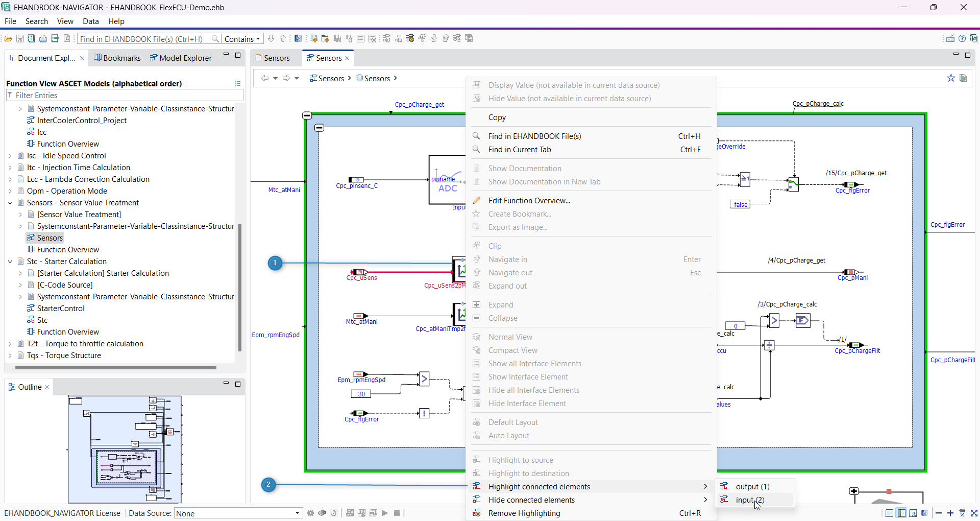
Task: Open the Contains search mode dropdown
Action: pos(242,39)
